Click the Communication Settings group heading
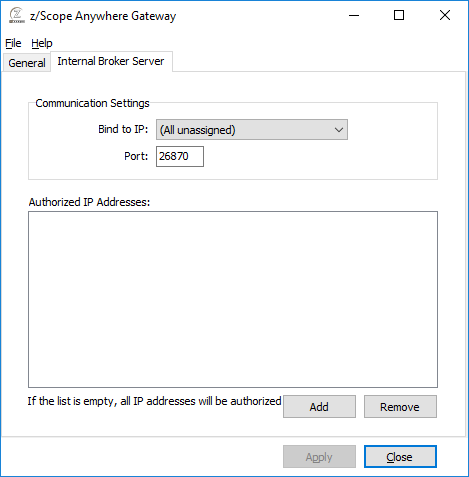Viewport: 469px width, 477px height. click(x=92, y=103)
